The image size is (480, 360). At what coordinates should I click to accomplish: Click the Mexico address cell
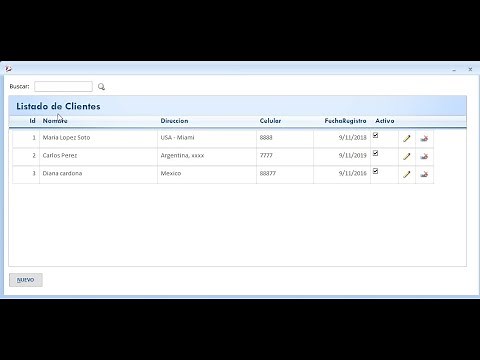click(207, 175)
